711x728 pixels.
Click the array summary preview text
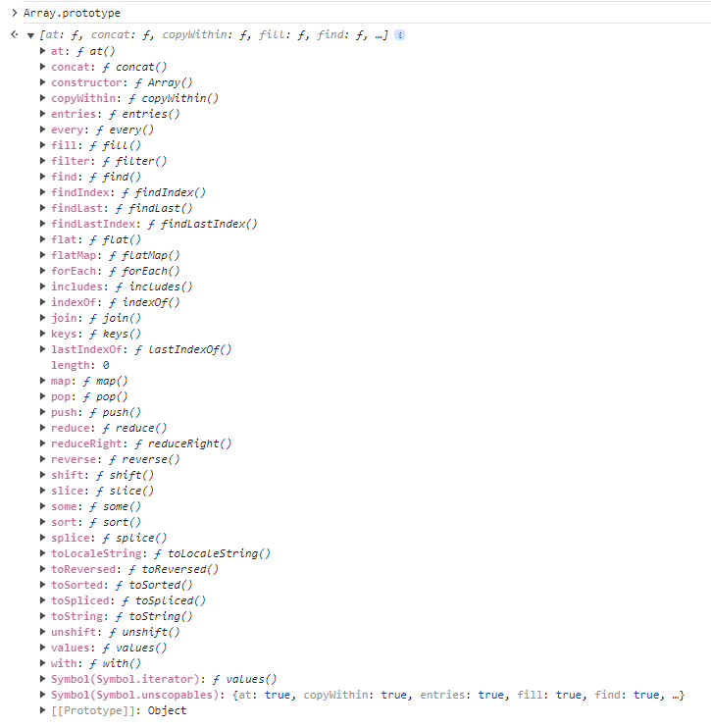[x=214, y=34]
